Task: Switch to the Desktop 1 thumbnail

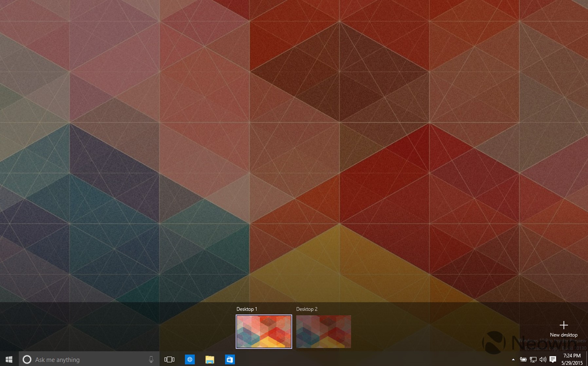Action: 264,331
